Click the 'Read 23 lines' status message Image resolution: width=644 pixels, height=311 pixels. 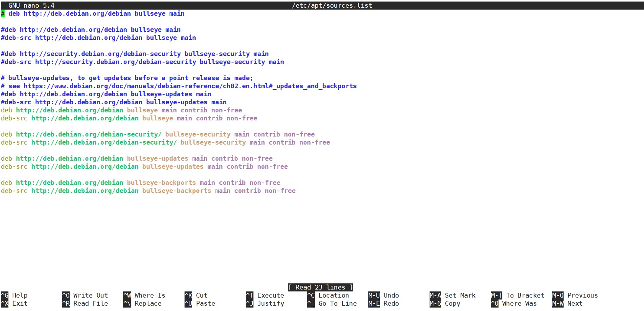point(320,287)
